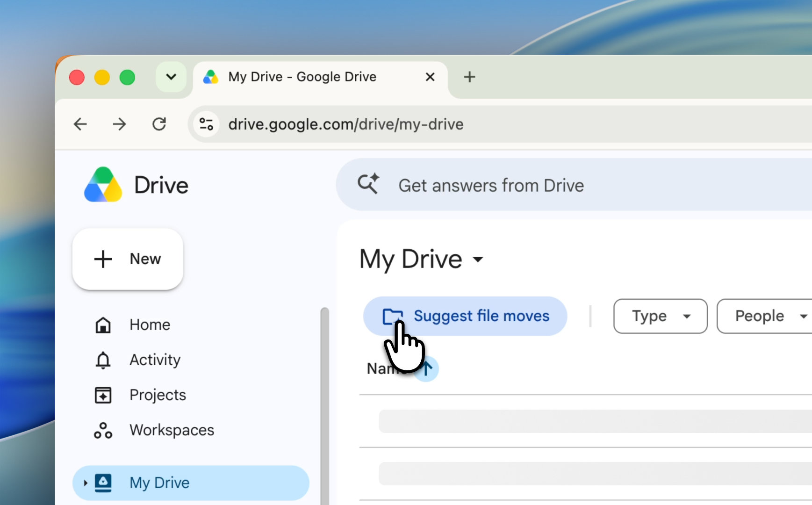This screenshot has height=505, width=812.
Task: Click the sort direction arrow next to Name
Action: 426,369
